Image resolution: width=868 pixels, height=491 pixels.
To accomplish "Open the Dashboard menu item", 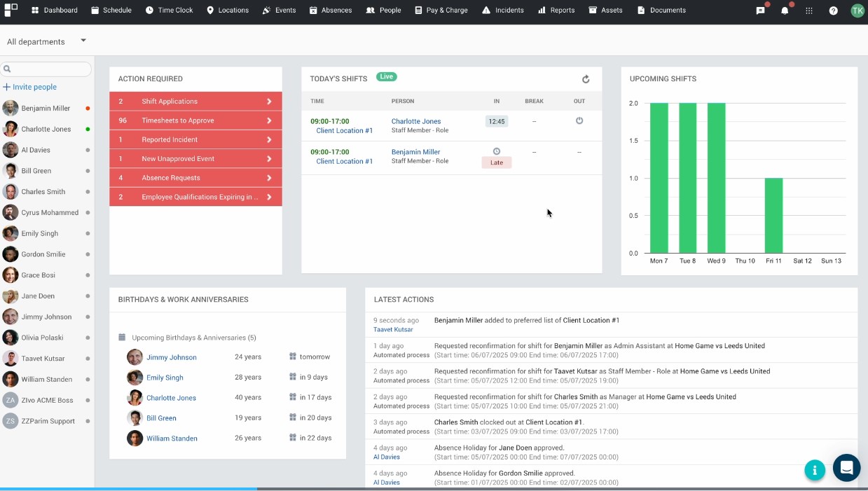I will click(x=55, y=11).
